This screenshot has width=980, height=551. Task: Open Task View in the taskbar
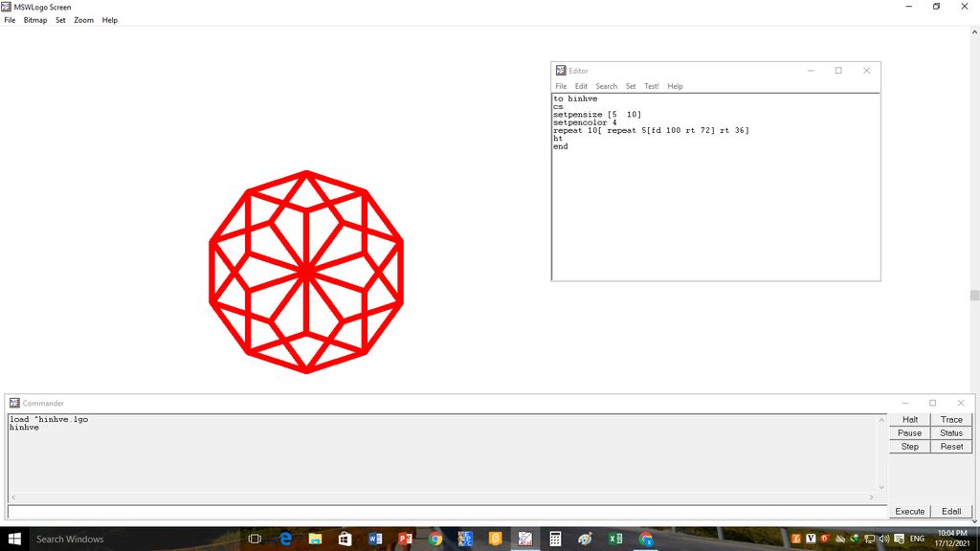(x=255, y=539)
